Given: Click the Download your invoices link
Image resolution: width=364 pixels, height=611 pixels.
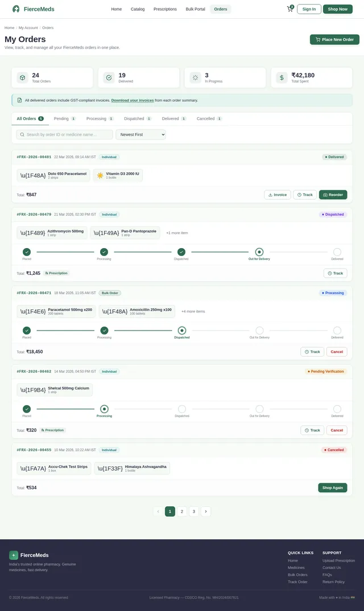Looking at the screenshot, I should pyautogui.click(x=132, y=101).
